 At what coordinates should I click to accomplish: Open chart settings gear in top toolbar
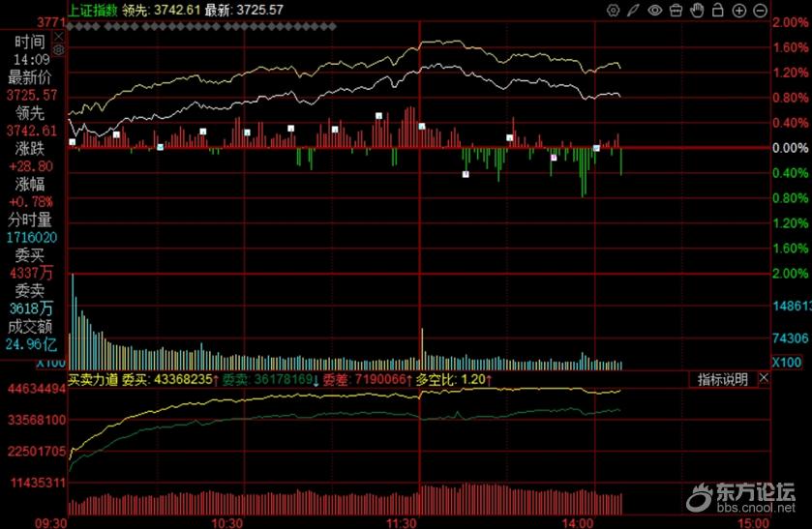tap(614, 11)
